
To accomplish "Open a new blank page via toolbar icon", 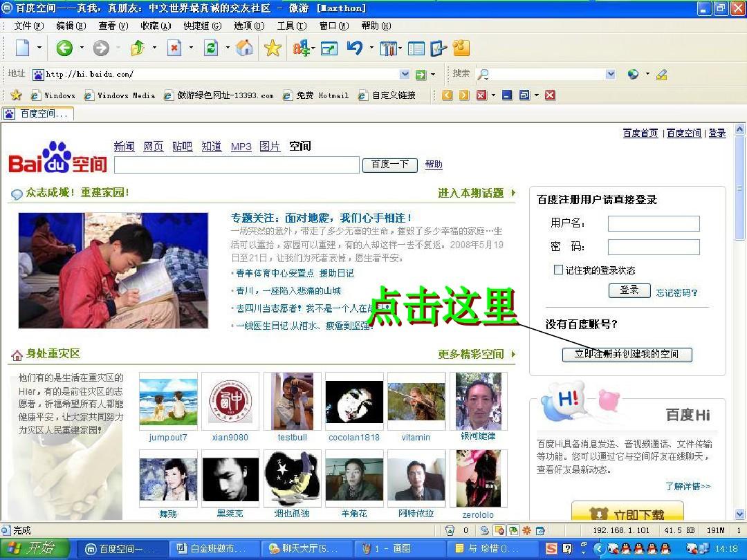I will [22, 48].
